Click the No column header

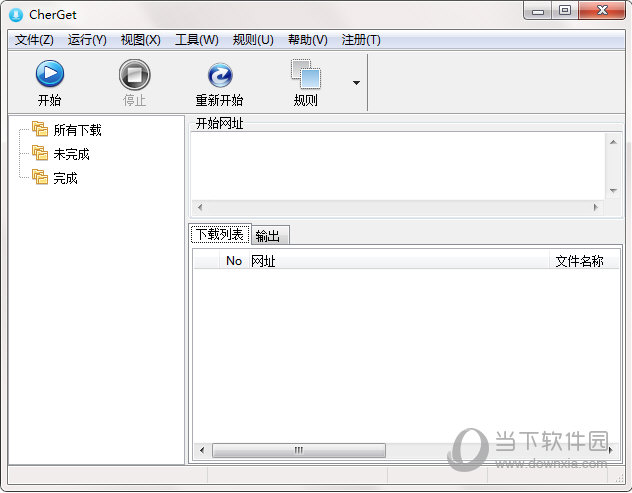point(234,261)
